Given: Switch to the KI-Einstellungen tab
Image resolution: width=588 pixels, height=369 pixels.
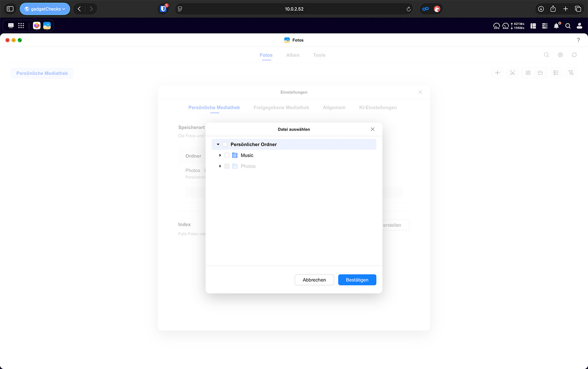Looking at the screenshot, I should pos(377,107).
